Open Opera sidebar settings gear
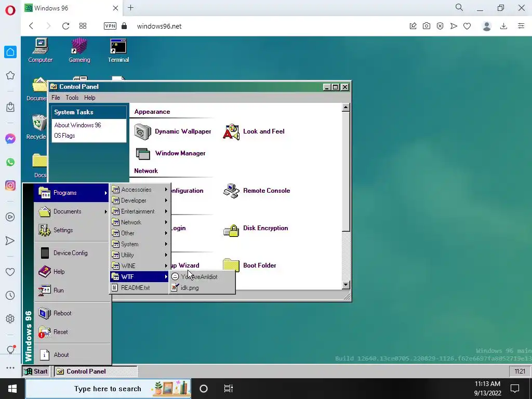Viewport: 532px width, 399px height. pyautogui.click(x=10, y=319)
